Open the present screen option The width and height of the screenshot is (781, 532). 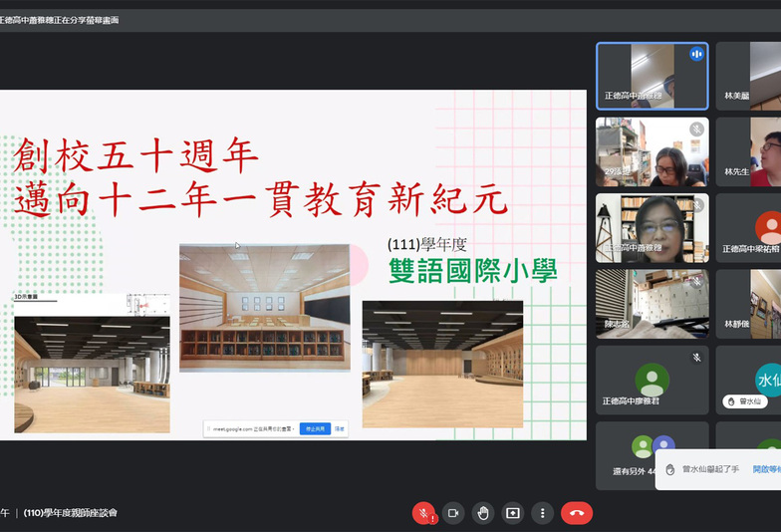(x=512, y=513)
